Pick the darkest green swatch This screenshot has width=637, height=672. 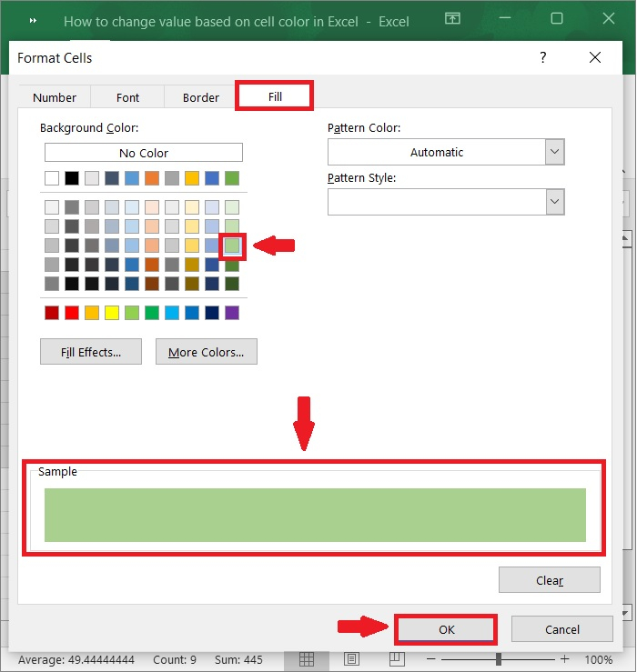click(232, 284)
